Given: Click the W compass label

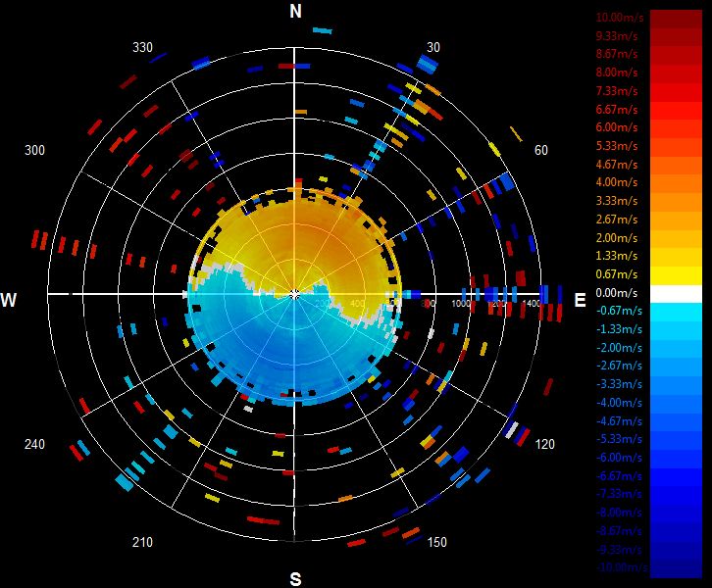Looking at the screenshot, I should coord(9,300).
